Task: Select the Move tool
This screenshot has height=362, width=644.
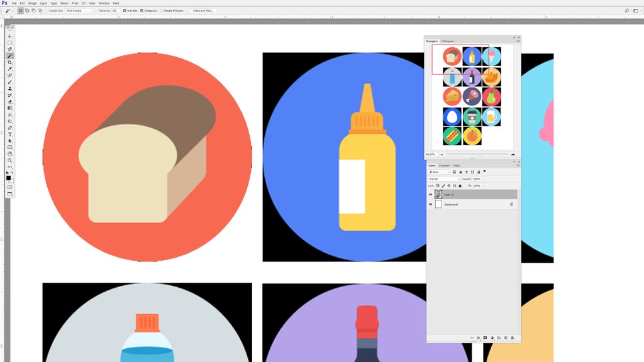Action: tap(10, 36)
